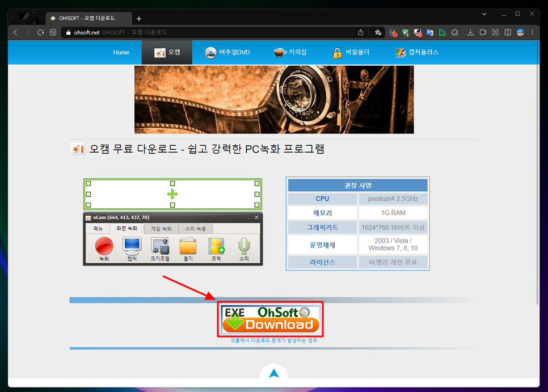Image resolution: width=548 pixels, height=392 pixels.
Task: Open the 캡처플러스 menu item
Action: click(x=416, y=52)
